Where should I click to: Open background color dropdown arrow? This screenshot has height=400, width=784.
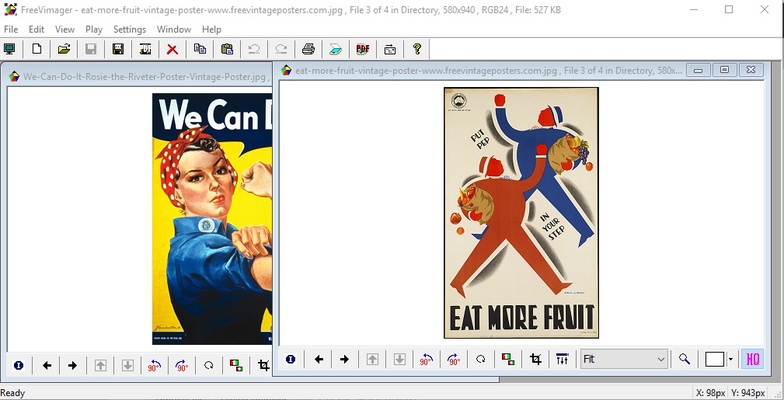coord(730,359)
